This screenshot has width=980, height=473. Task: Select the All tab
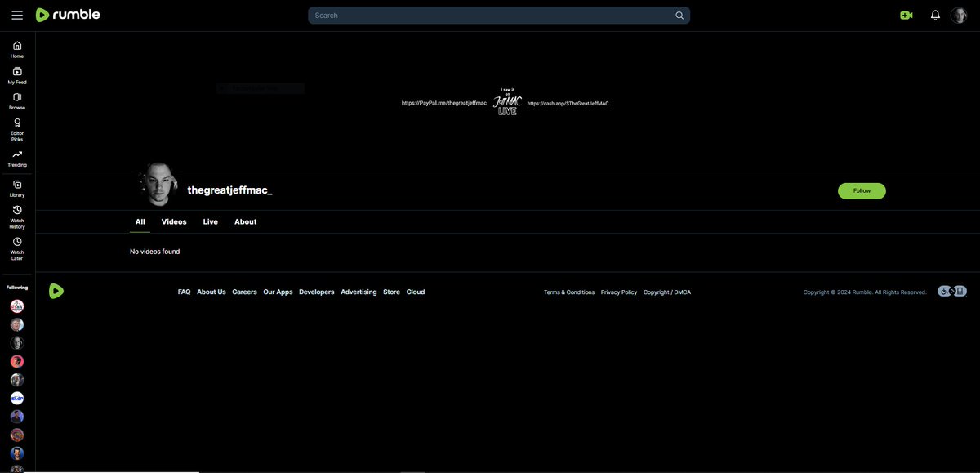(140, 221)
